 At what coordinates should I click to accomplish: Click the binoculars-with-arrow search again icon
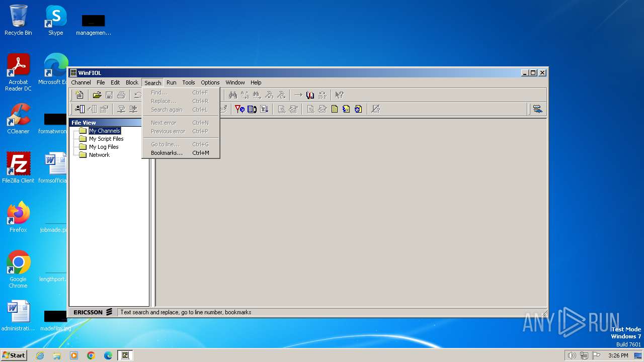pyautogui.click(x=257, y=95)
